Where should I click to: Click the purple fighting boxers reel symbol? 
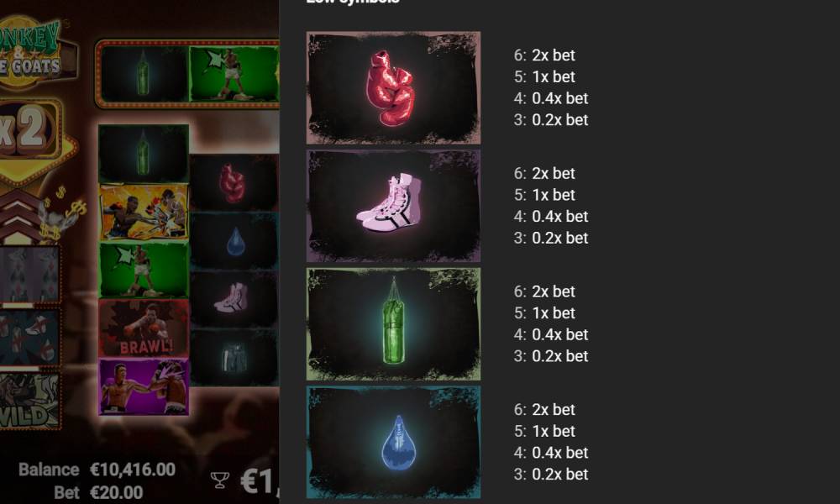pos(144,386)
